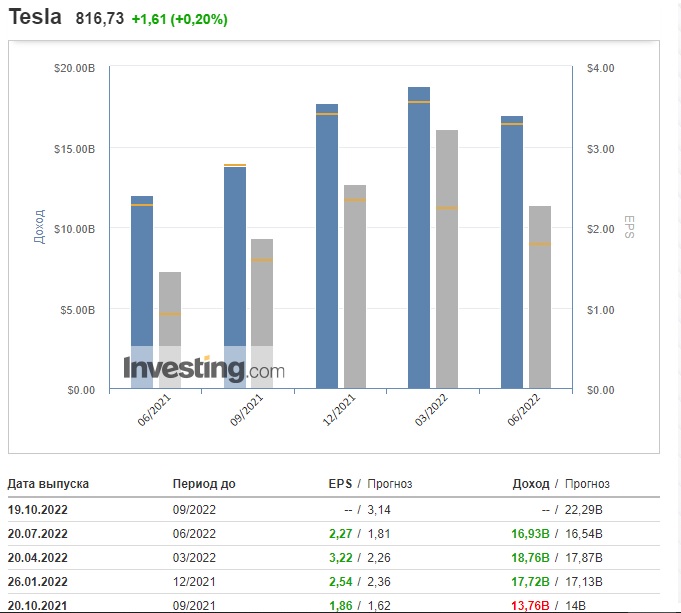Viewport: 681px width, 613px height.
Task: Click the 09/2022 period cell
Action: click(x=194, y=510)
